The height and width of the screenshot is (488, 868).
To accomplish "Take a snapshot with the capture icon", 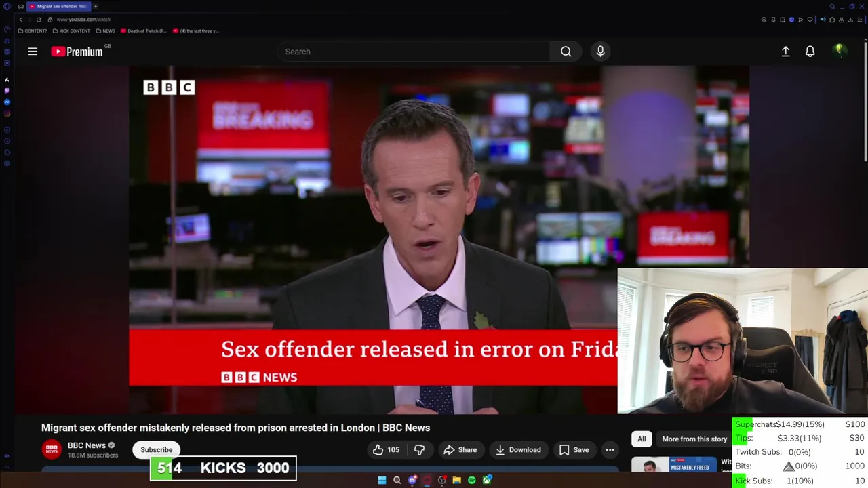I will click(783, 20).
